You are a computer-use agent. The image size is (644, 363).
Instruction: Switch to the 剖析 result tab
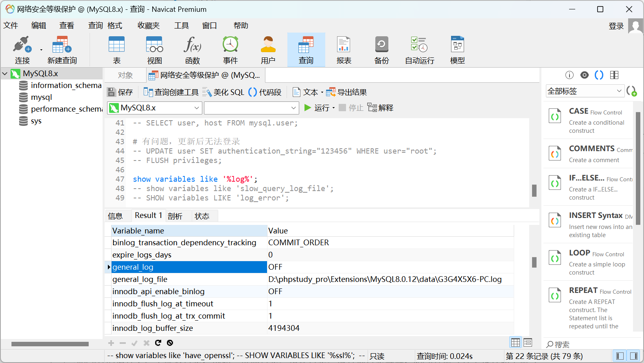click(175, 216)
